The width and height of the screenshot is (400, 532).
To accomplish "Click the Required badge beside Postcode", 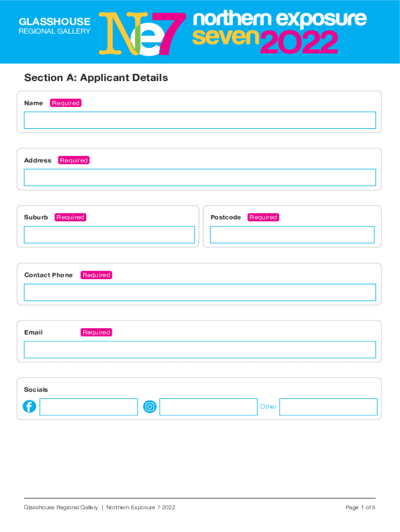I will point(263,217).
